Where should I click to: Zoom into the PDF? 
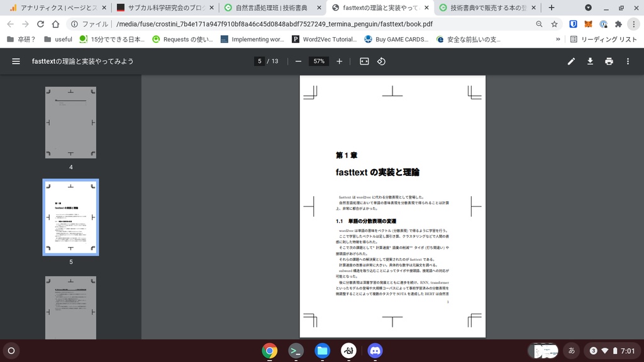[x=339, y=61]
